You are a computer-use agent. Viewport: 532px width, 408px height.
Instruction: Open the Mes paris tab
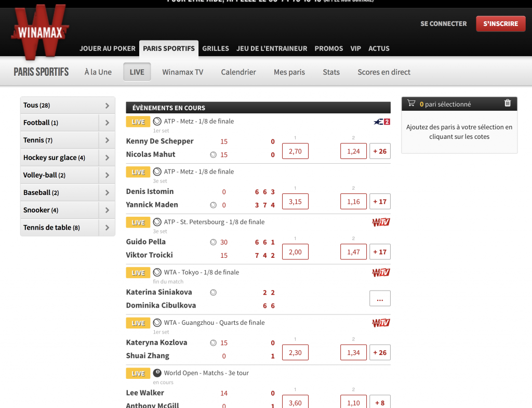289,72
